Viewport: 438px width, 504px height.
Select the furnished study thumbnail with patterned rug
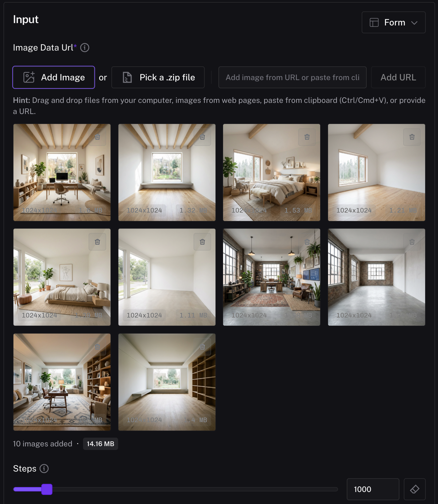[62, 382]
